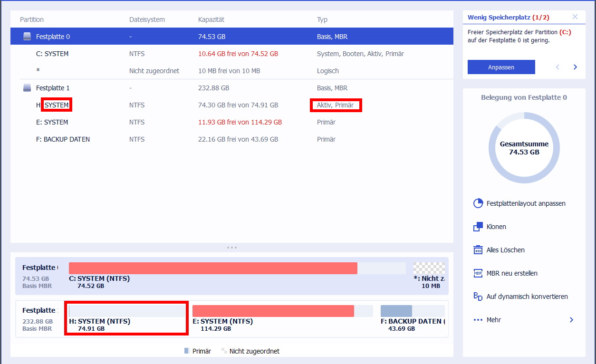This screenshot has width=596, height=364.
Task: Click Wenig Speicherplatz (1/2) title
Action: click(508, 17)
